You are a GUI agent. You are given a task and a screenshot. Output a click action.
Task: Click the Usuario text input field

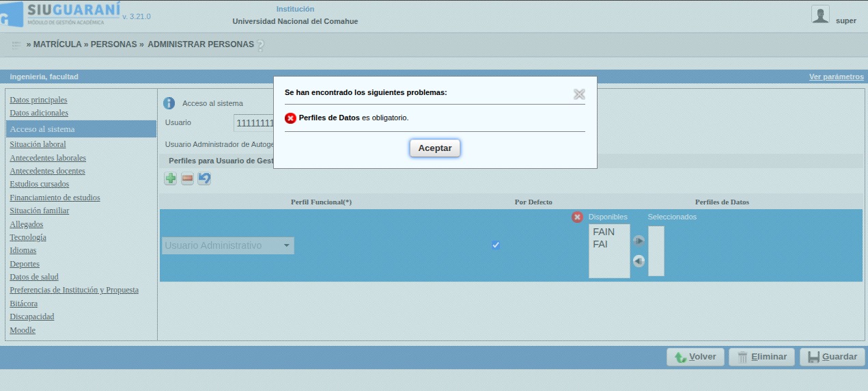click(254, 123)
